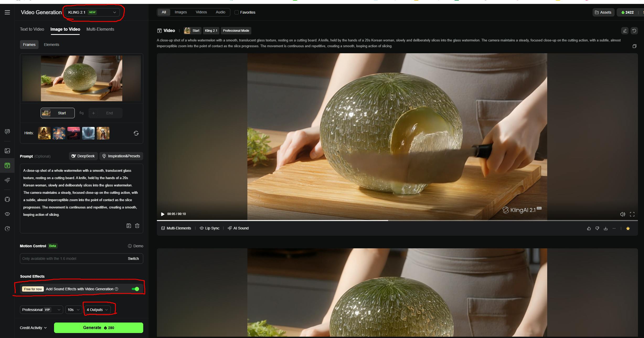Image resolution: width=644 pixels, height=338 pixels.
Task: Dislike the video with thumbs down
Action: pos(597,228)
